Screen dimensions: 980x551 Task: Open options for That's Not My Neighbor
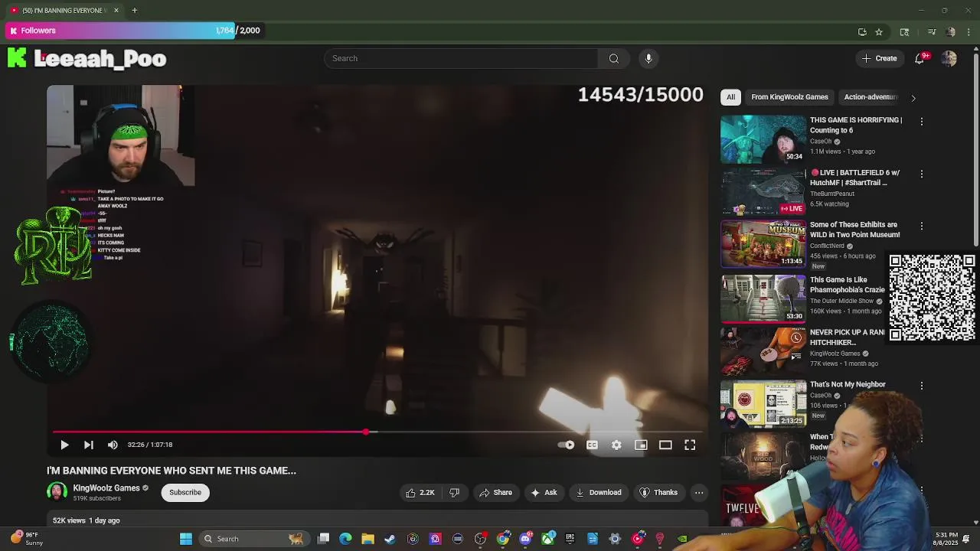tap(922, 386)
